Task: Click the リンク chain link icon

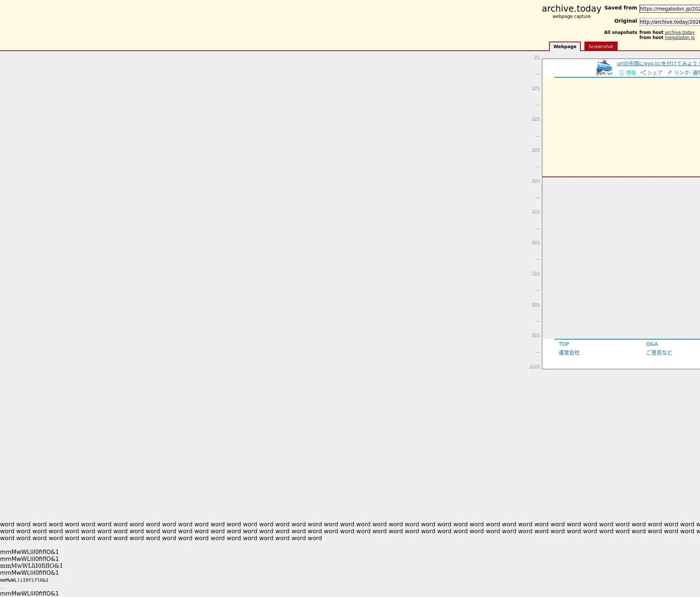Action: pyautogui.click(x=670, y=73)
